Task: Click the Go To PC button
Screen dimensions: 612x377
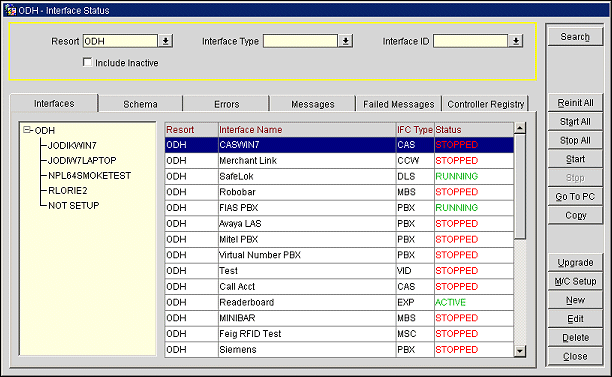Action: click(x=575, y=197)
